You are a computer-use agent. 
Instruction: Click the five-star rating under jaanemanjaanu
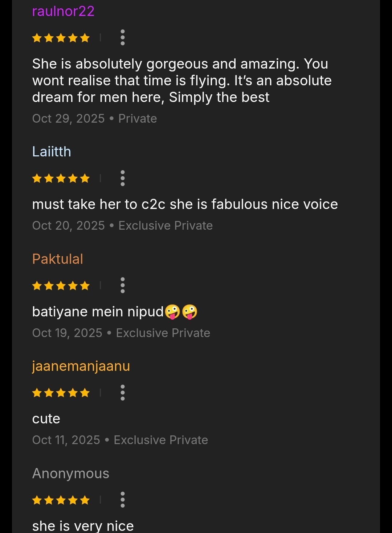[x=61, y=393]
